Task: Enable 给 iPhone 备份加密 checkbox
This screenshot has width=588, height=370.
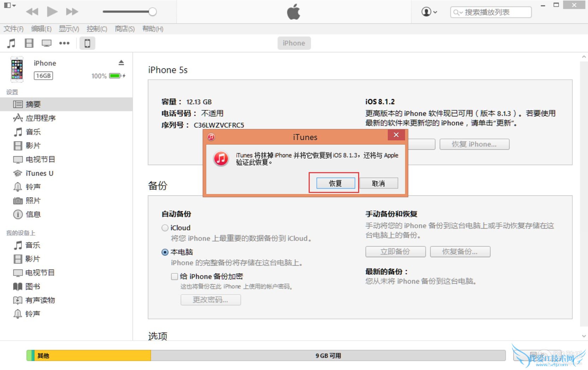Action: 174,277
